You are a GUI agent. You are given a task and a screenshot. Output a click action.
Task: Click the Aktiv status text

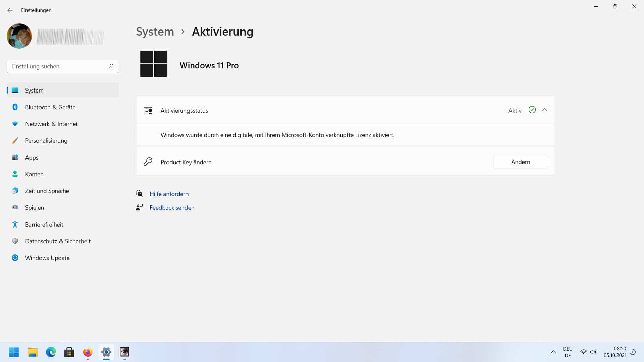515,110
